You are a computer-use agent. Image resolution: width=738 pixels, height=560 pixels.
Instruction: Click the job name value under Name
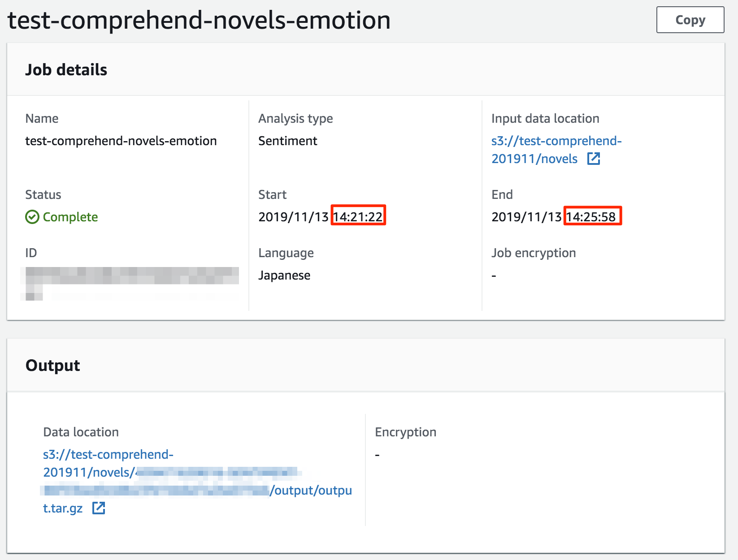tap(121, 141)
